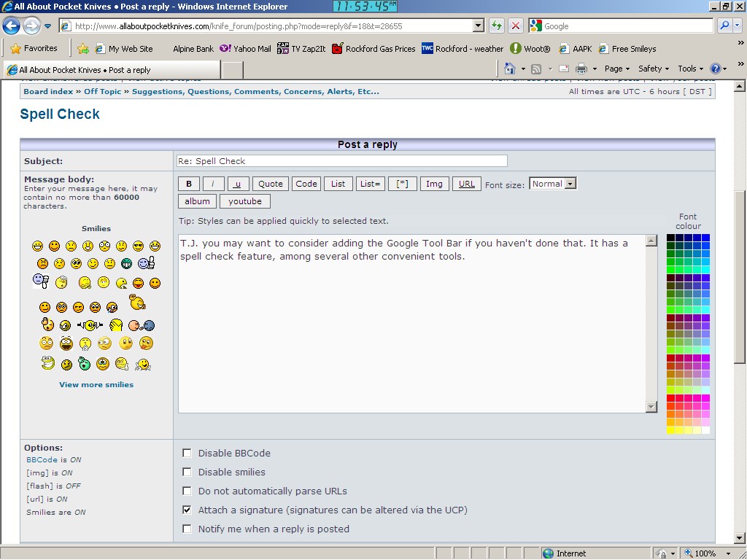
Task: Open the TV Zap2It favorite
Action: point(301,49)
